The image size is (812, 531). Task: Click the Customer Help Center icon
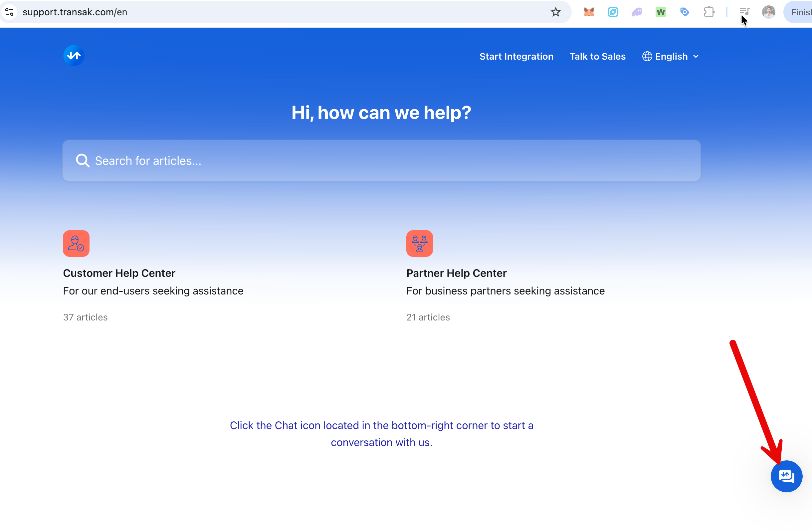pyautogui.click(x=76, y=243)
